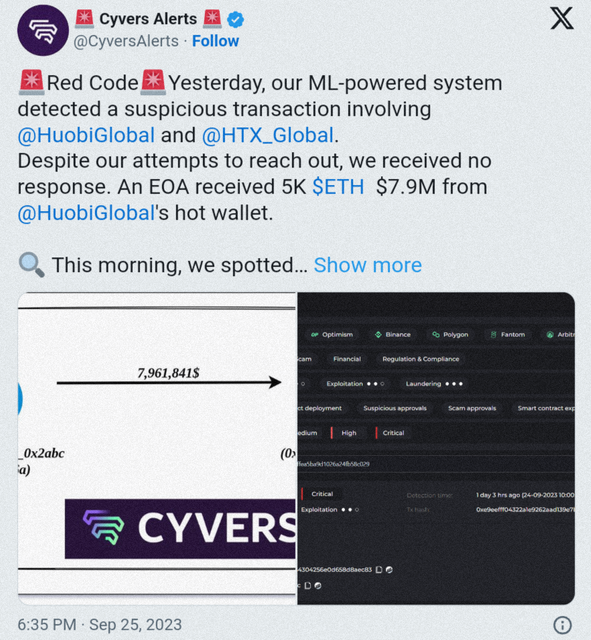Viewport: 591px width, 640px height.
Task: Select the Regulation & Compliance tag
Action: point(421,359)
